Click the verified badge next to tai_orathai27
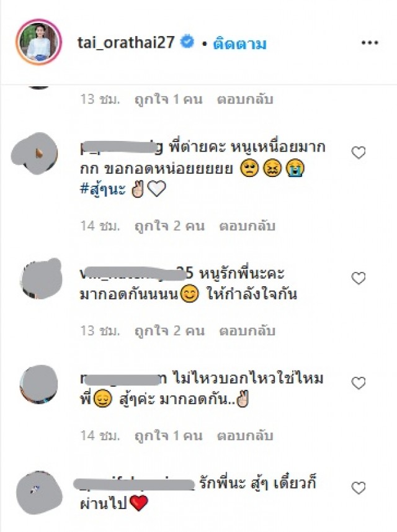 187,42
